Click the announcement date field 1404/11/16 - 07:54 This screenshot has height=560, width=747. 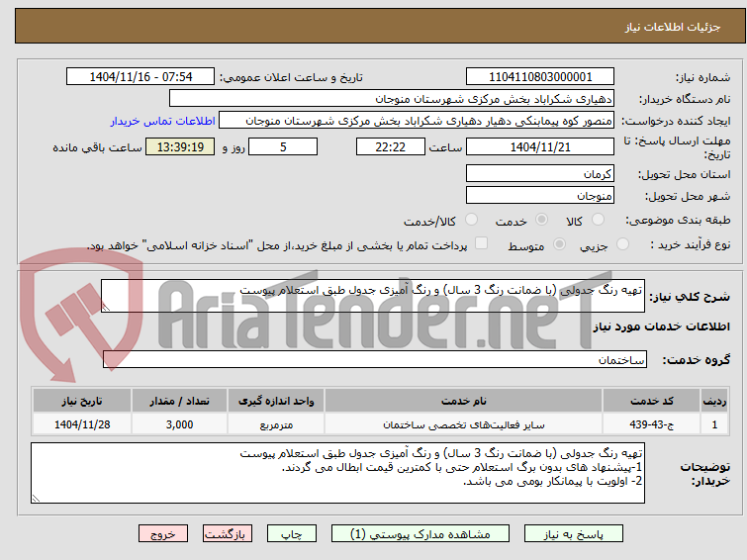point(140,77)
